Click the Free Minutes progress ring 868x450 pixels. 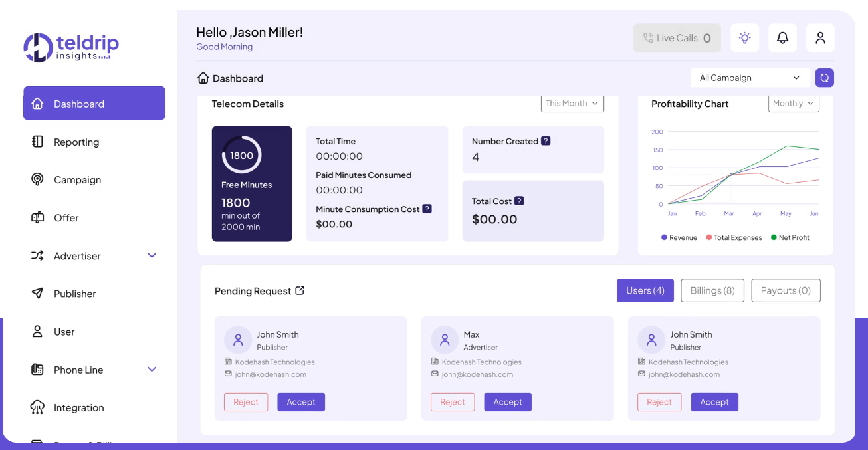coord(242,154)
